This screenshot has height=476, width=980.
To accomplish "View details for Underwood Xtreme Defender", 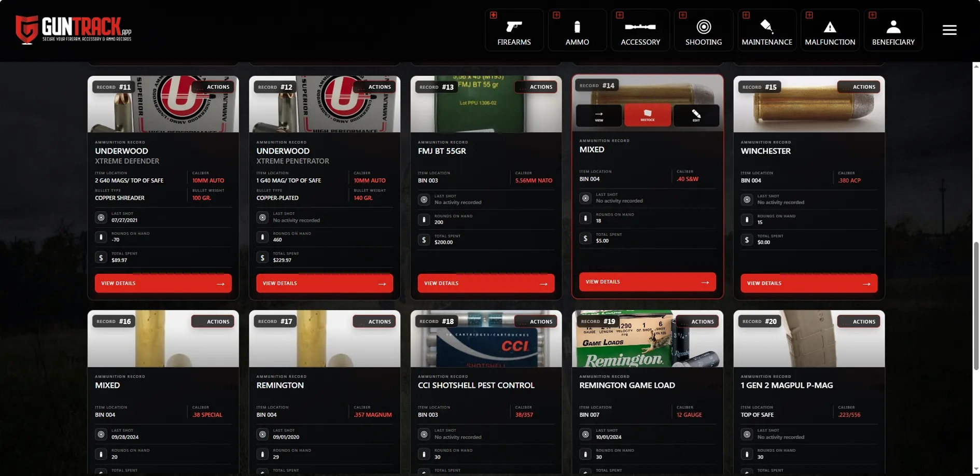I will 163,284.
